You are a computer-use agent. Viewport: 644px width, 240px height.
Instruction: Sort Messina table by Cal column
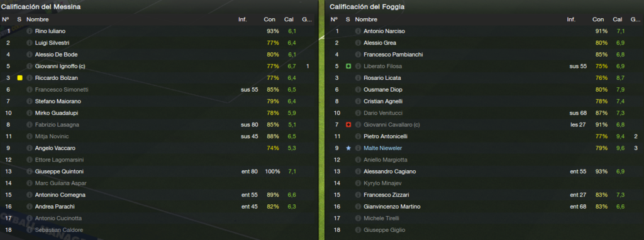tap(289, 19)
